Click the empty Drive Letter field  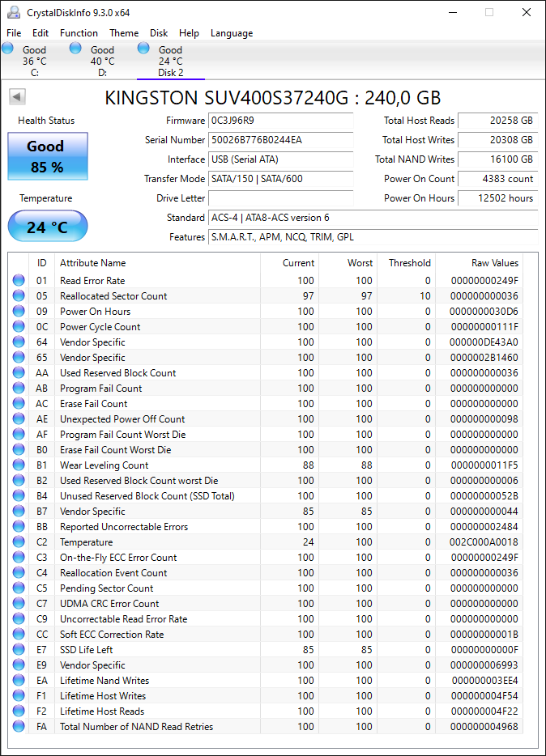pos(281,198)
